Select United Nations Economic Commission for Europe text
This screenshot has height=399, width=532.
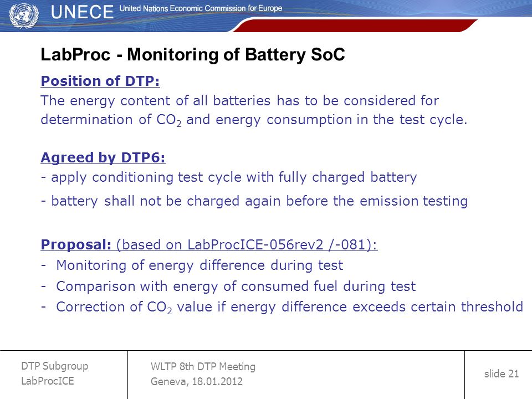201,8
